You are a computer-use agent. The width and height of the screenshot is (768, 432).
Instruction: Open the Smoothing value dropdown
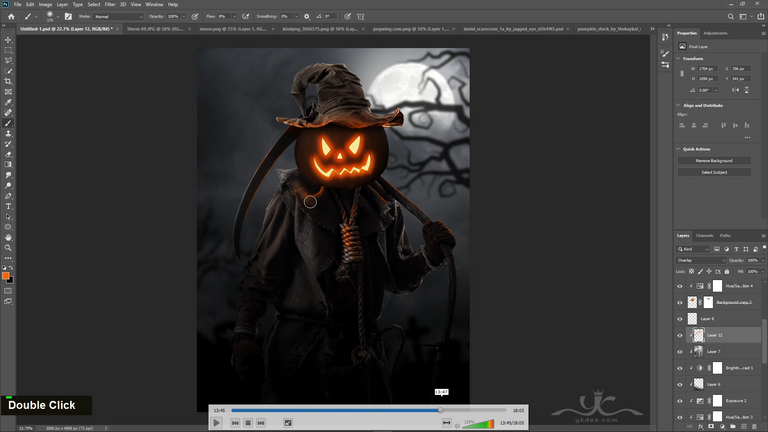coord(297,16)
